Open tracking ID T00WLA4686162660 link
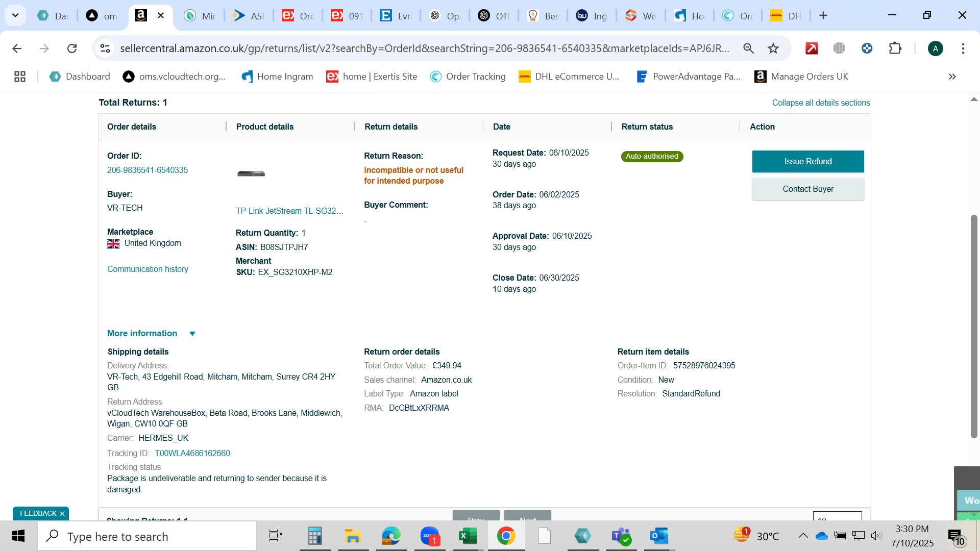This screenshot has width=980, height=551. pos(192,454)
